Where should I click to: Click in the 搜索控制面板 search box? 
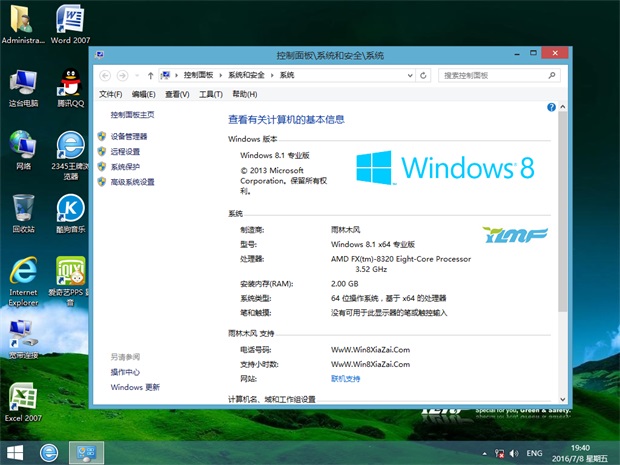click(x=490, y=75)
